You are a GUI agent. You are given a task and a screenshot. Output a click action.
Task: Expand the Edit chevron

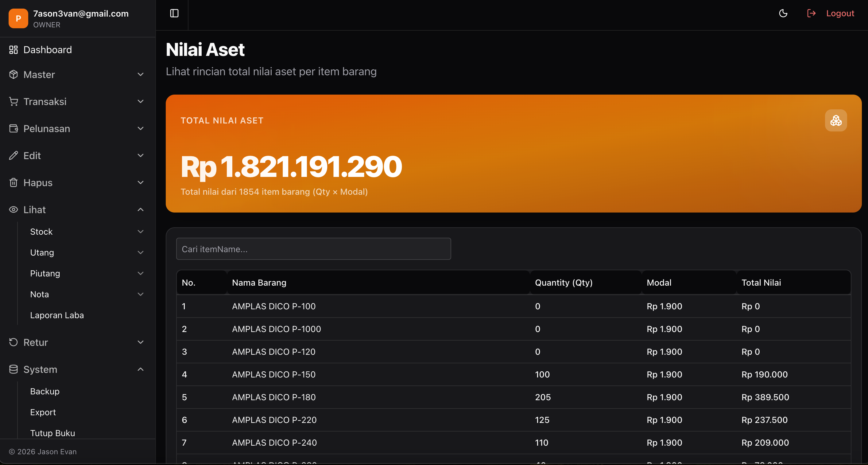(x=141, y=155)
